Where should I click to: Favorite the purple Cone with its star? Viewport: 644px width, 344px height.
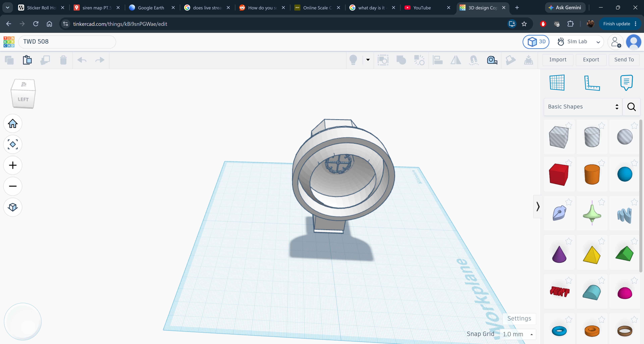(569, 241)
